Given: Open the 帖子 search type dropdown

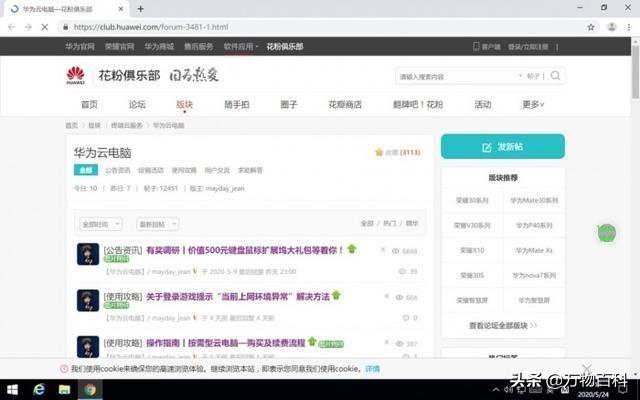Looking at the screenshot, I should 529,76.
